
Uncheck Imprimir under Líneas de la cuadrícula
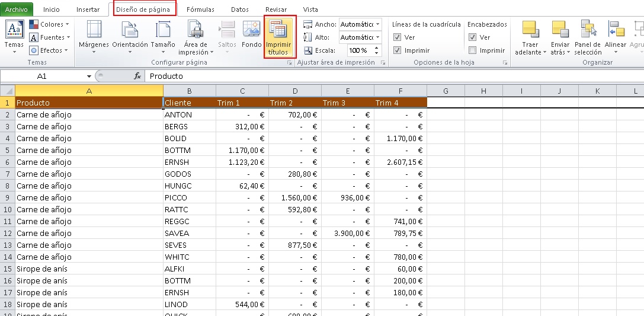[x=398, y=50]
